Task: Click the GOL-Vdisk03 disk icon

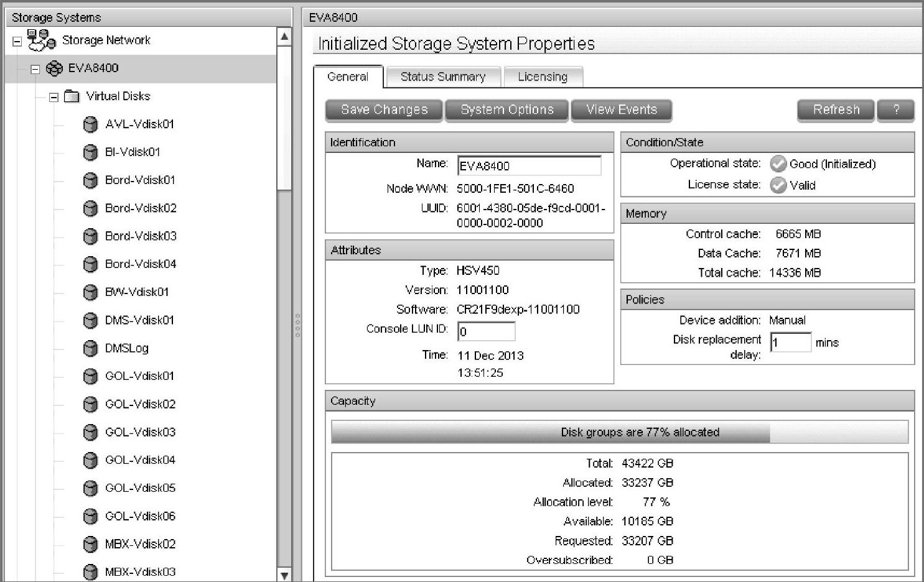Action: click(90, 432)
